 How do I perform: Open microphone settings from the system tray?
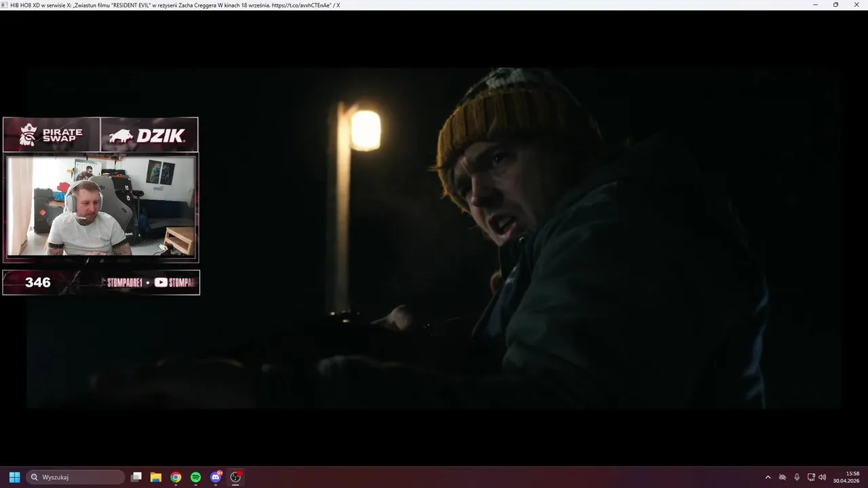coord(797,477)
